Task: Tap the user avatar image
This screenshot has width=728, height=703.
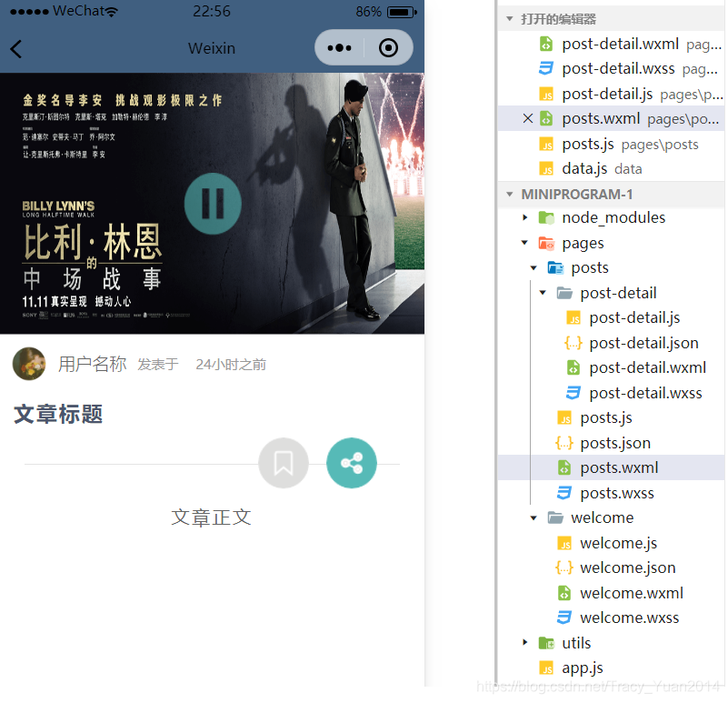Action: (x=29, y=364)
